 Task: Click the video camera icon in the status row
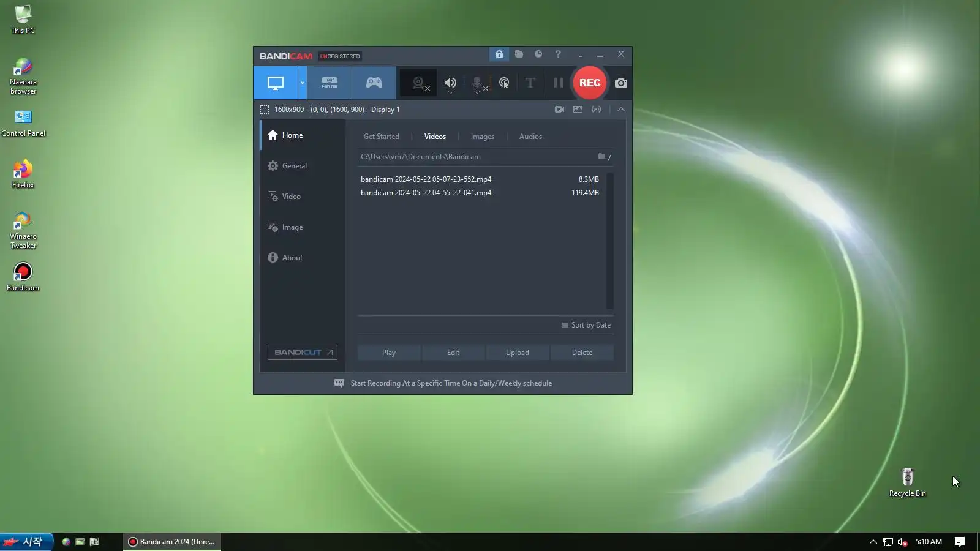coord(559,109)
